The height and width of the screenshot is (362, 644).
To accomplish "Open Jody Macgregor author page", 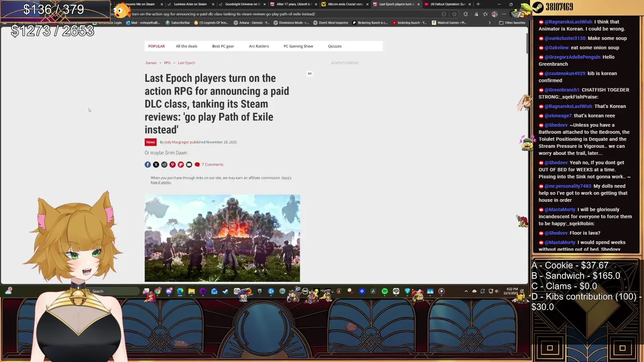I will [177, 142].
